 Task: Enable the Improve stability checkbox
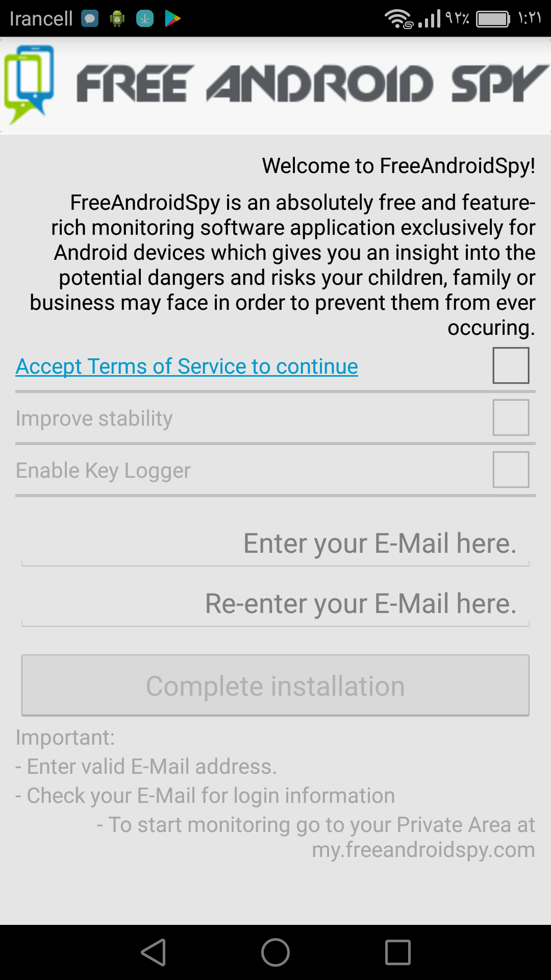(x=511, y=418)
